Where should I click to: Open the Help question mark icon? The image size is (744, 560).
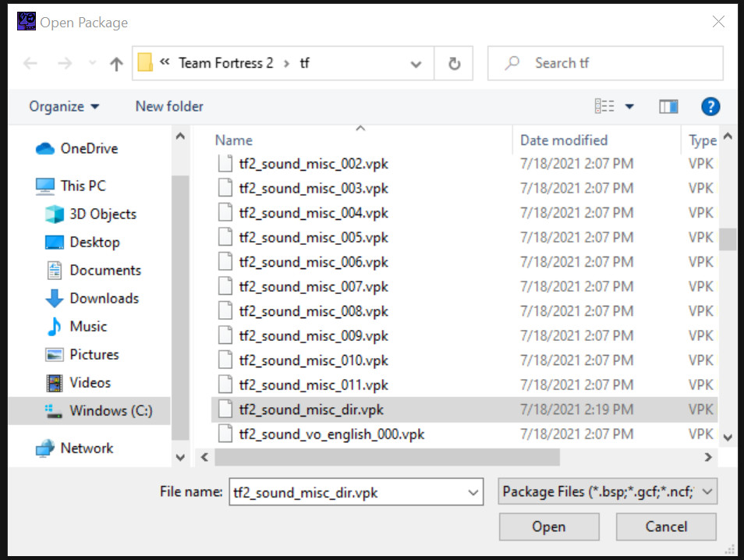710,107
